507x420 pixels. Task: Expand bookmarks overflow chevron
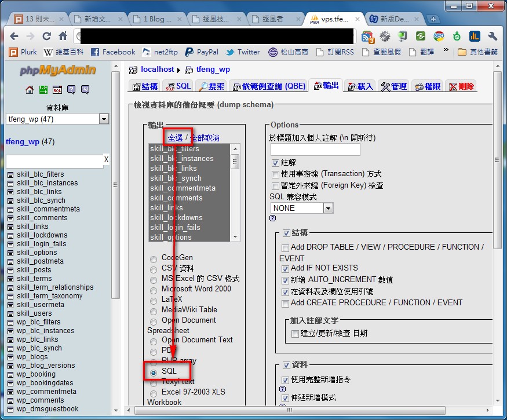[446, 50]
